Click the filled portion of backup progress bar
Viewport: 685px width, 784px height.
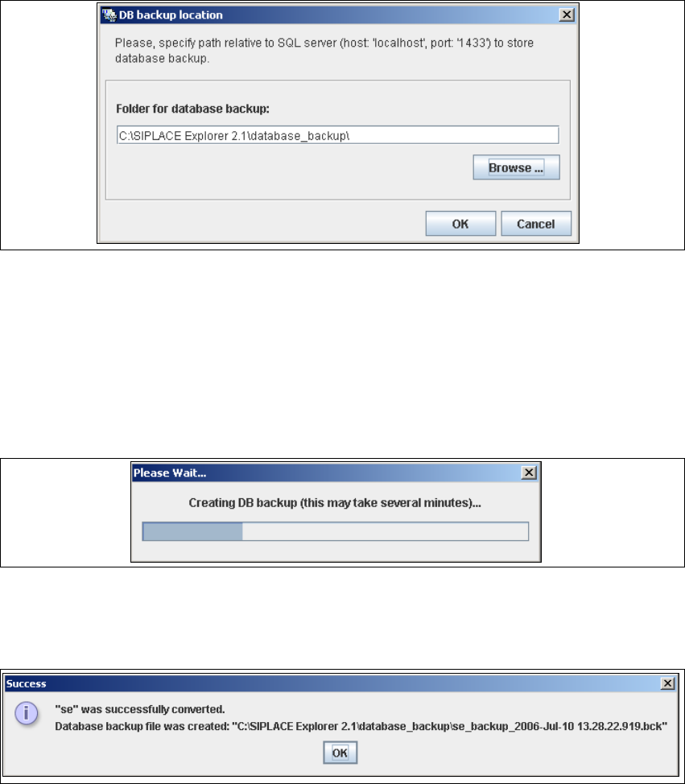[192, 531]
